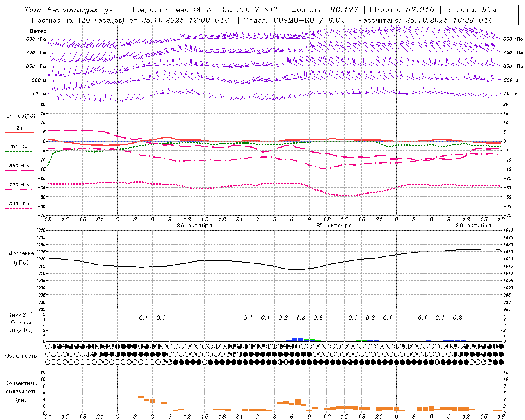
Task: Click the Рассчитано: 25.10.2025 16:38 UTC text
Action: tap(426, 20)
